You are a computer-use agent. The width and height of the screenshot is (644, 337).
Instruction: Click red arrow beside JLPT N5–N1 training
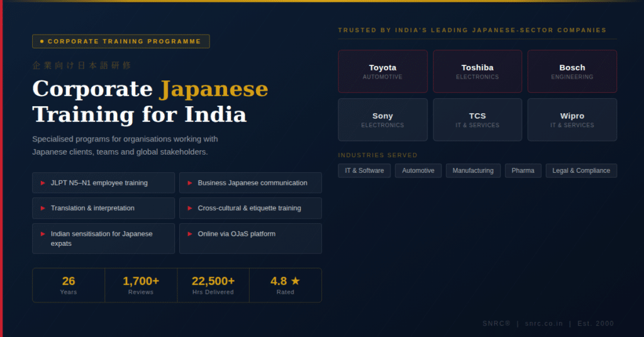click(x=43, y=183)
